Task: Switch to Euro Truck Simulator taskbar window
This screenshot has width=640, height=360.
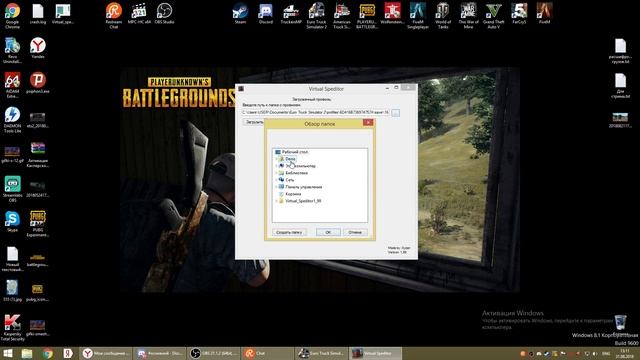Action: (x=321, y=353)
